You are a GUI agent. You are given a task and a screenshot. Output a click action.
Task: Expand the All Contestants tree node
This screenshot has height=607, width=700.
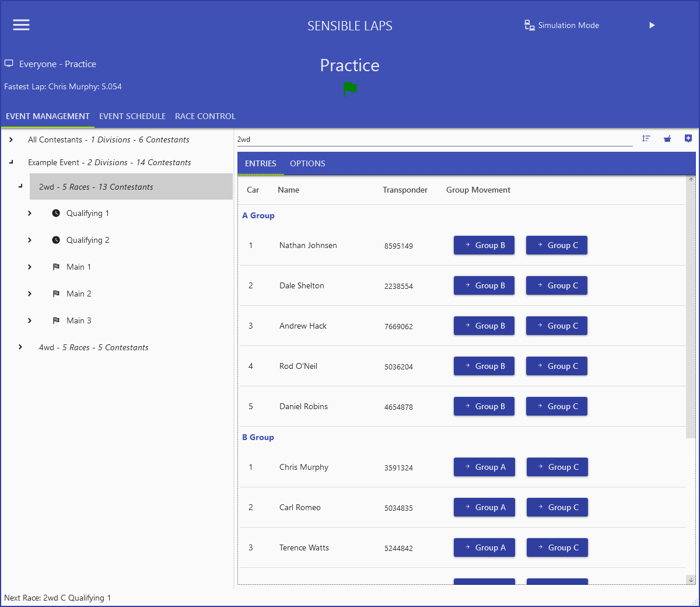point(11,139)
